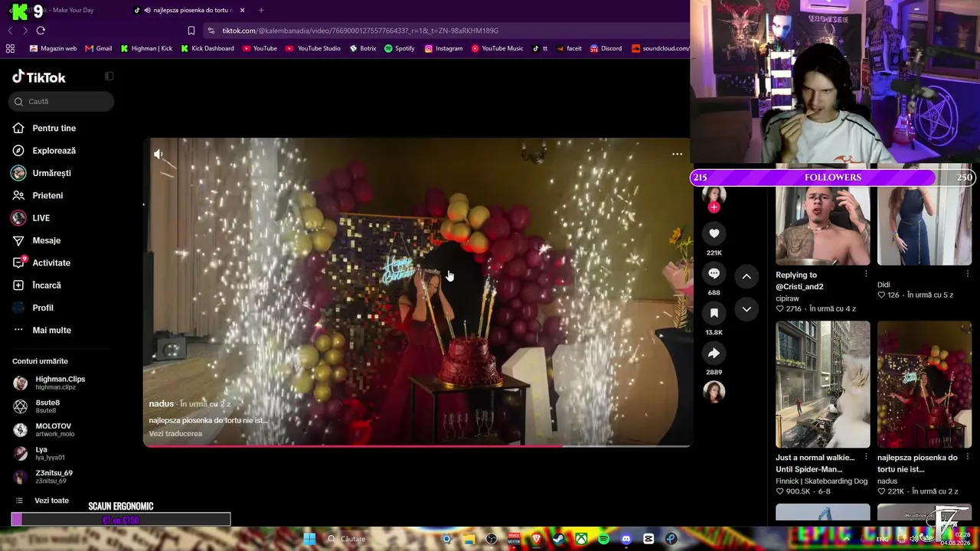Click Vezi traducerea under the caption
Screen dimensions: 980x551
click(x=175, y=434)
